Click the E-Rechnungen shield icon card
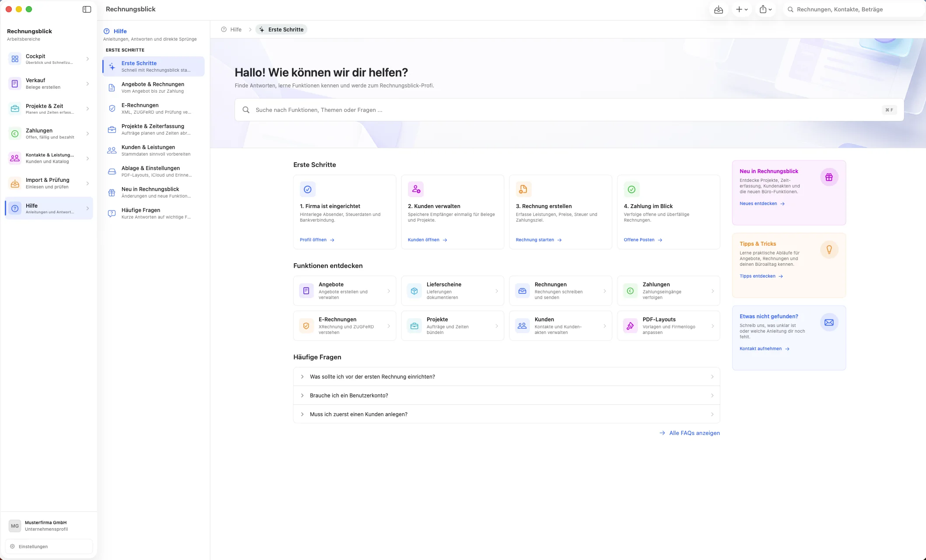Image resolution: width=926 pixels, height=560 pixels. click(x=306, y=326)
